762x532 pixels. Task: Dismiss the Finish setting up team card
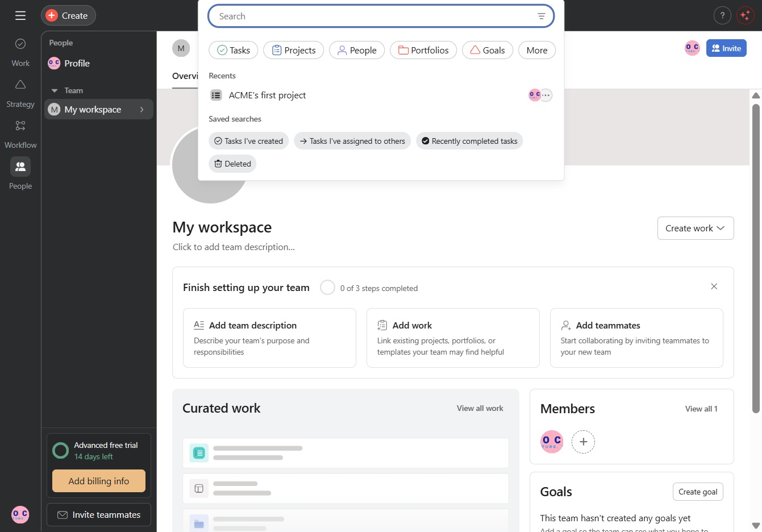coord(714,286)
